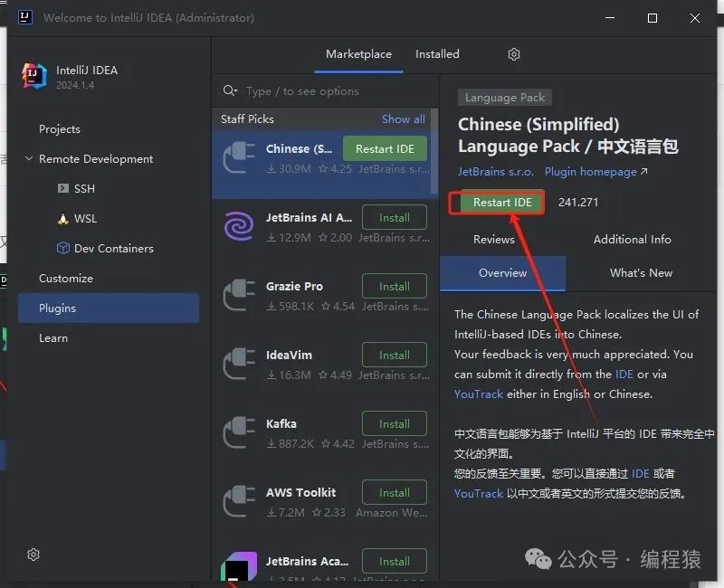The image size is (724, 588).
Task: Install the IdeaVim plugin
Action: tap(394, 356)
